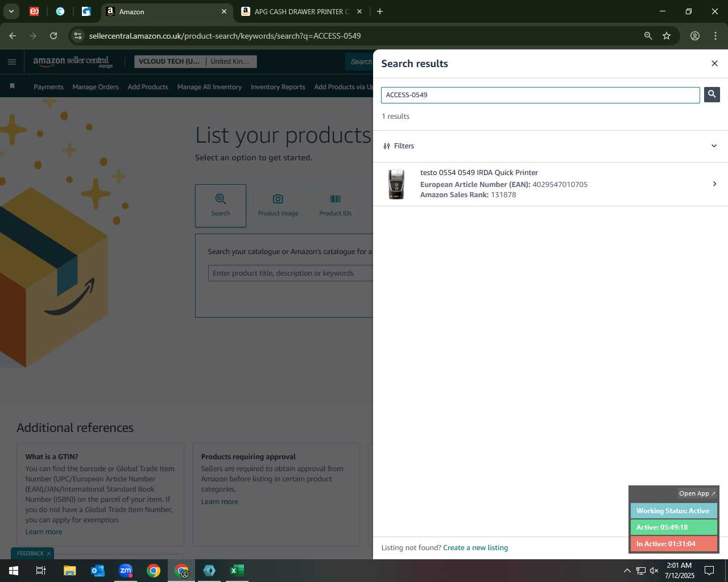Viewport: 728px width, 582px height.
Task: Go to Manage All Inventory
Action: (209, 87)
